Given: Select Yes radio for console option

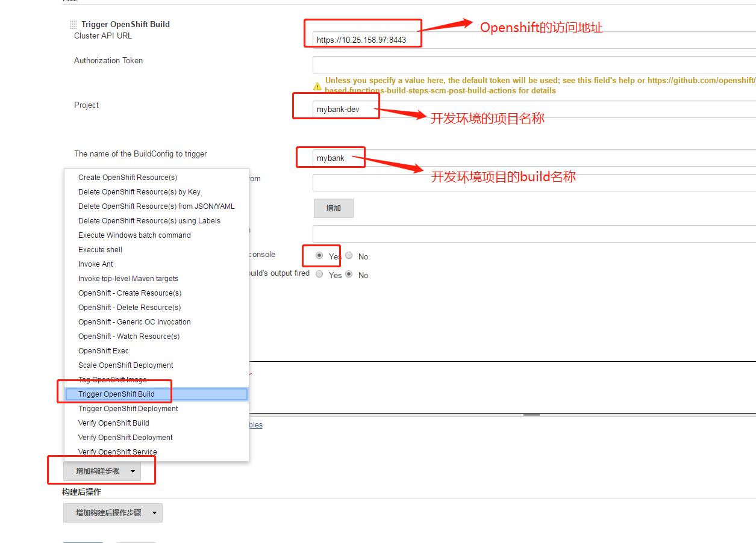Looking at the screenshot, I should (x=319, y=255).
